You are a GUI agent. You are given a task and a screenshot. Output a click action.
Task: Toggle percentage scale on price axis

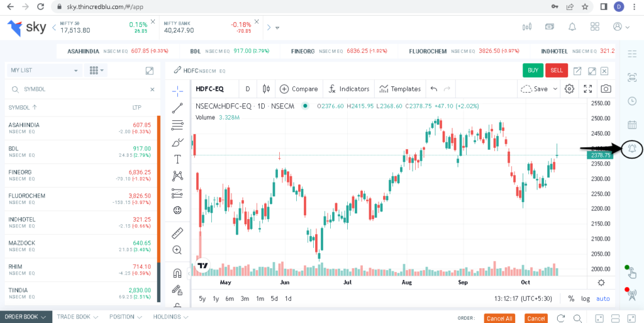click(571, 298)
